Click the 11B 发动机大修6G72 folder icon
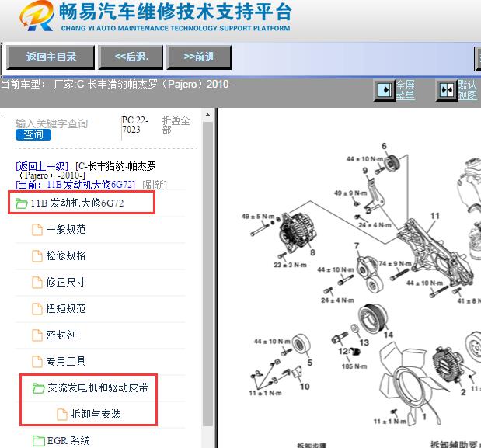This screenshot has width=481, height=448. (21, 203)
